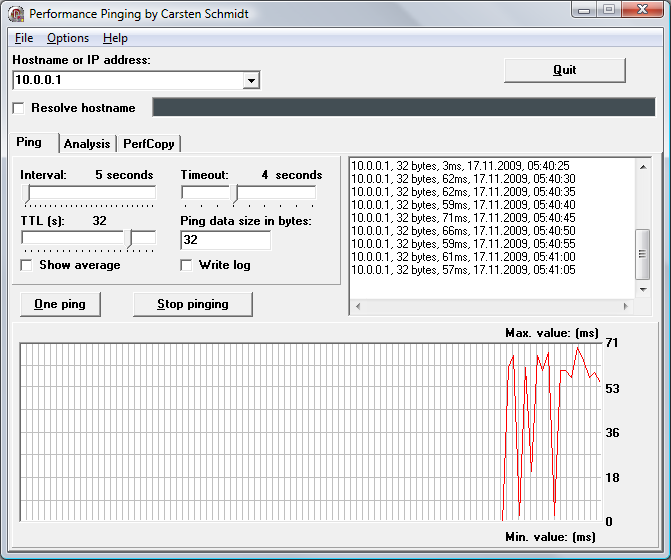
Task: Click the dark resolved hostname display bar
Action: [x=404, y=107]
